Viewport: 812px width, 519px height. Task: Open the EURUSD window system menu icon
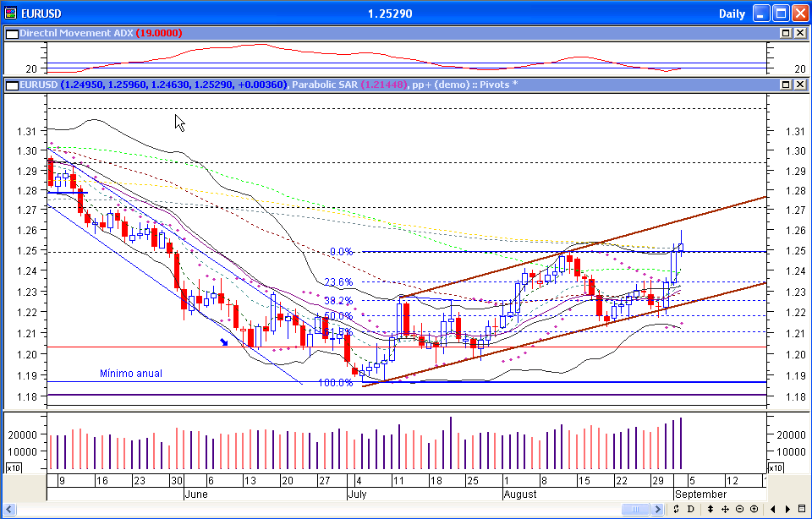point(10,14)
